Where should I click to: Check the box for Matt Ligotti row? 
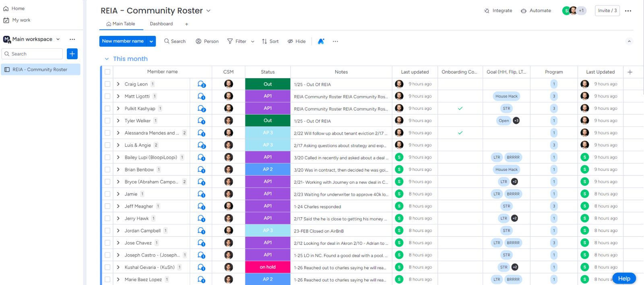coord(107,96)
